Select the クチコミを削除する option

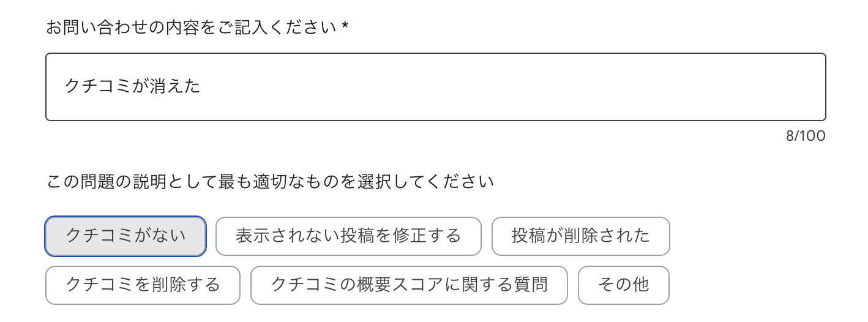pos(143,285)
